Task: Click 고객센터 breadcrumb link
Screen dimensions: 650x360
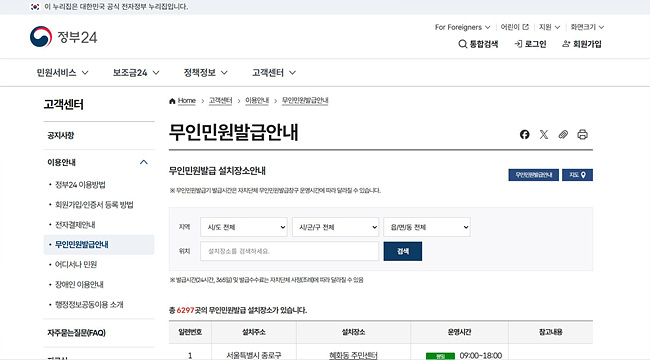Action: (220, 101)
